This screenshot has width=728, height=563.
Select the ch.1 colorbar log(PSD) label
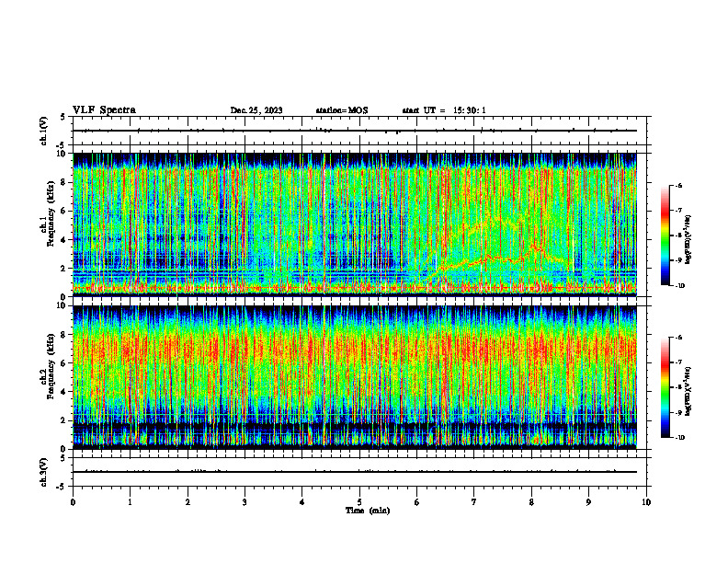(x=688, y=240)
